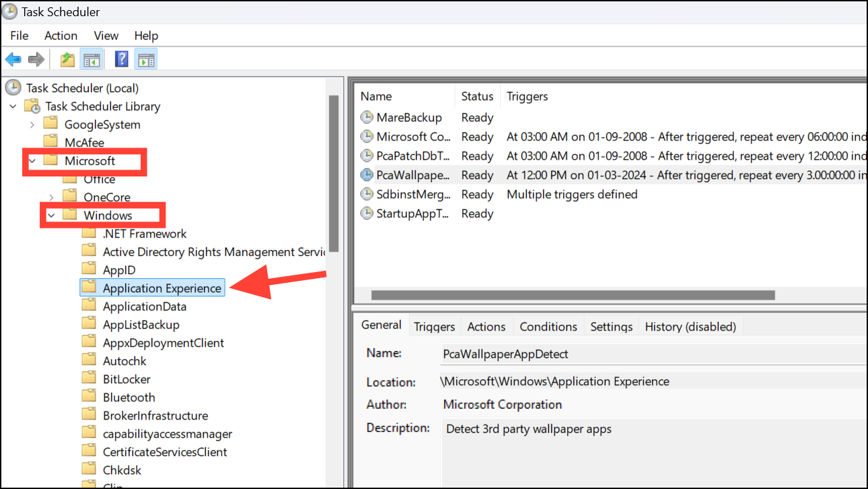
Task: Open the History (disabled) tab
Action: [690, 327]
